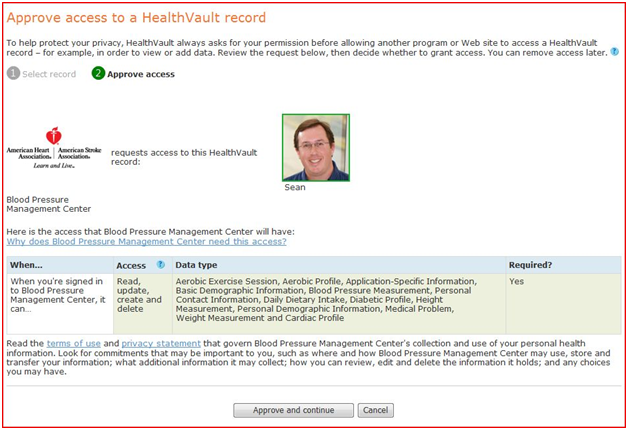The height and width of the screenshot is (430, 628).
Task: Click the Cancel button
Action: pyautogui.click(x=376, y=410)
